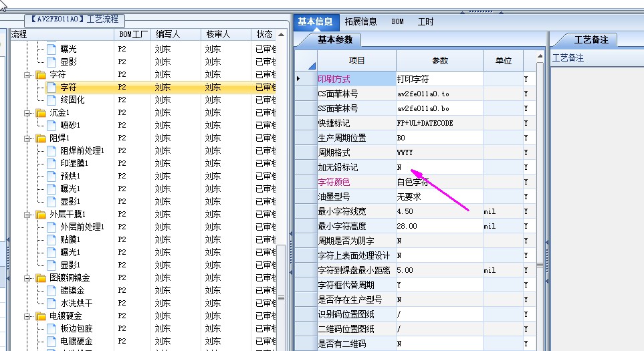Click the 沉金1 folder icon
Image resolution: width=644 pixels, height=351 pixels.
(x=41, y=113)
